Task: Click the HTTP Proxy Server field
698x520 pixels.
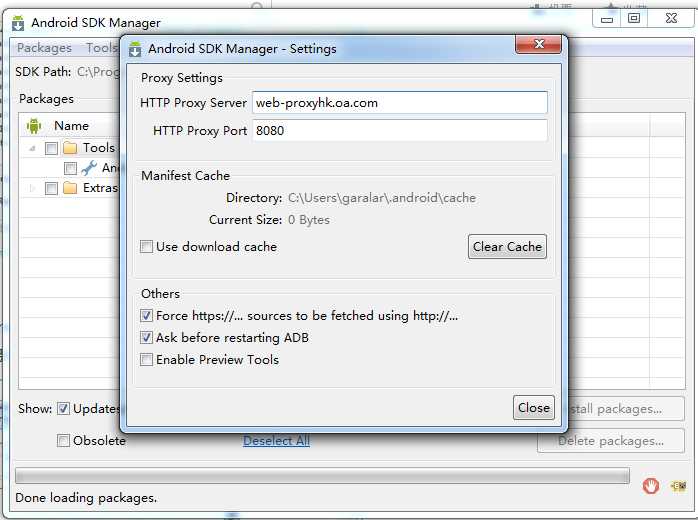Action: click(x=400, y=103)
